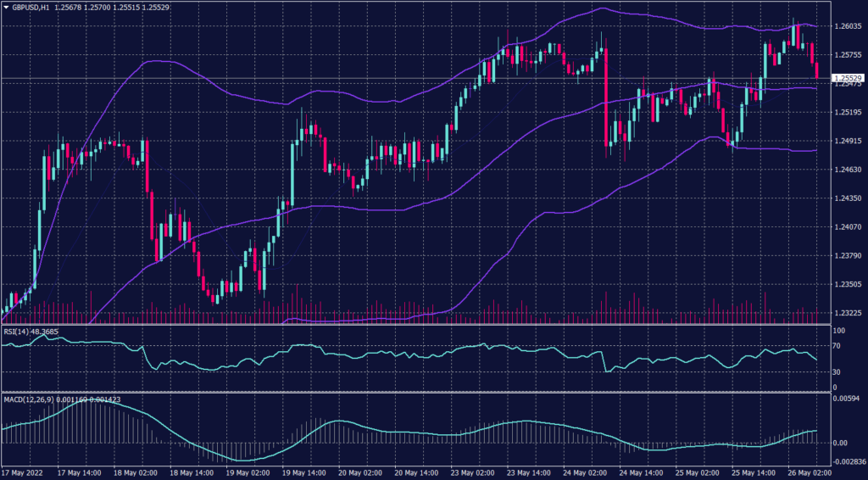Image resolution: width=868 pixels, height=480 pixels.
Task: Click the RSI 30 level label
Action: coord(836,372)
